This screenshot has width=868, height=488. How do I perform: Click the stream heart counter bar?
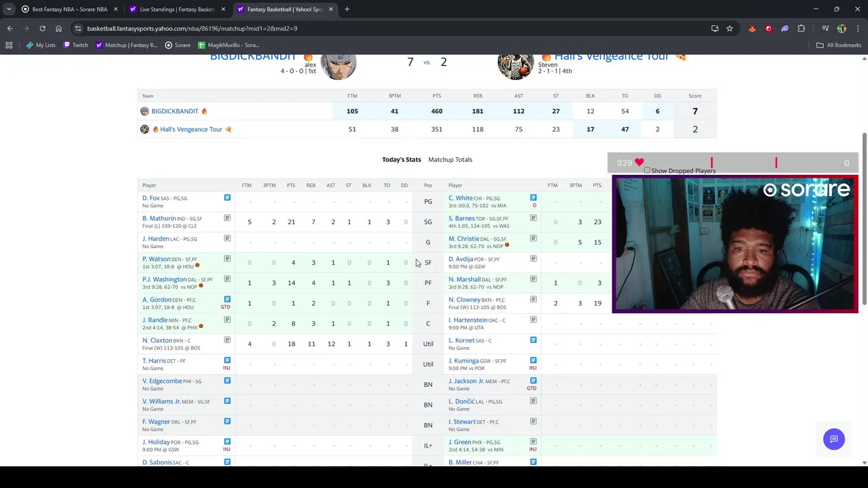[x=732, y=163]
